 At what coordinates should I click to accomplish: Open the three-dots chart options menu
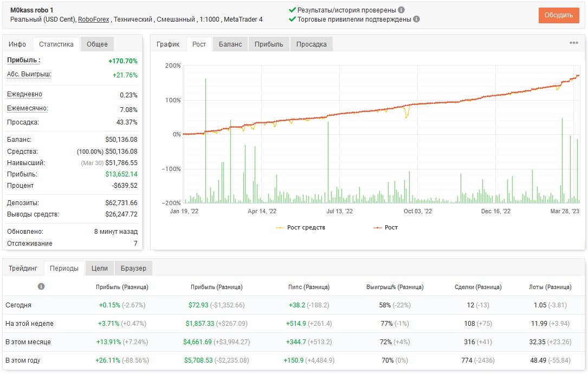pos(574,43)
